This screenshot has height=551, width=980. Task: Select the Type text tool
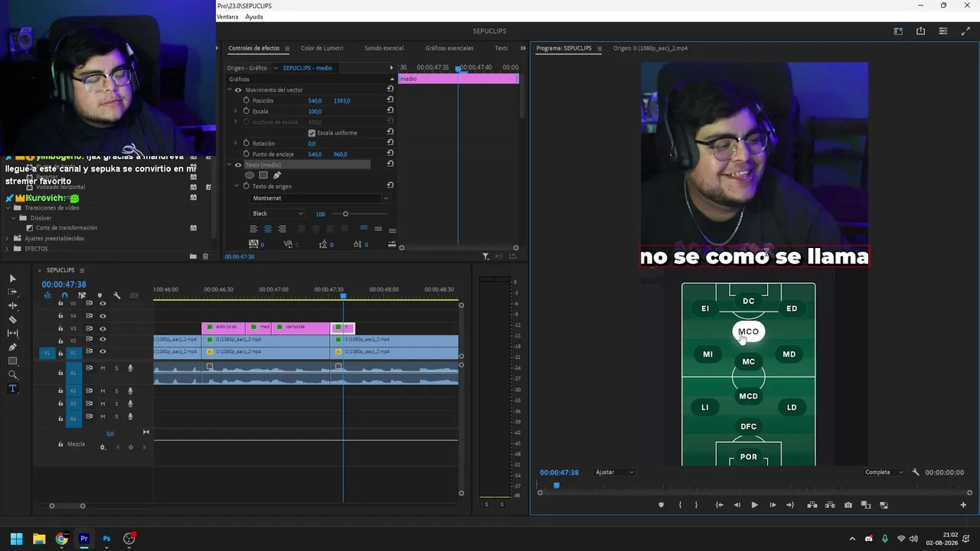pyautogui.click(x=12, y=389)
